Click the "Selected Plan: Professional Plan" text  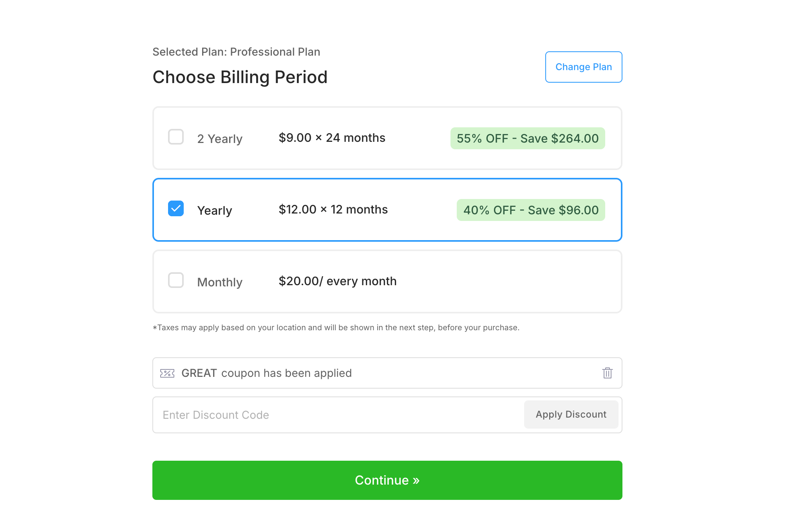coord(236,52)
